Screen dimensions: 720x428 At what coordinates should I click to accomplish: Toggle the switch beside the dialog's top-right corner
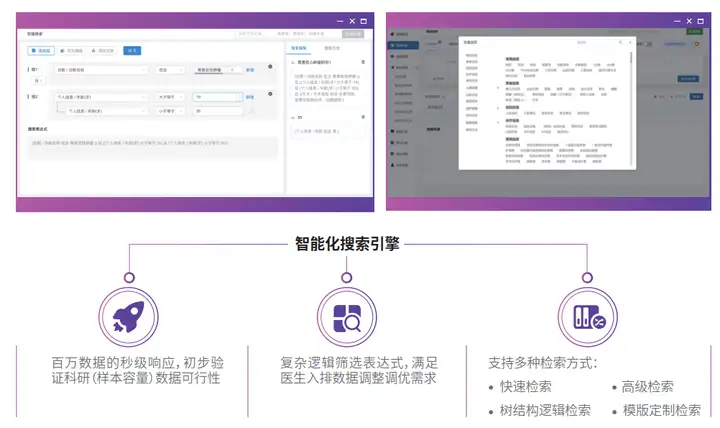[x=648, y=44]
